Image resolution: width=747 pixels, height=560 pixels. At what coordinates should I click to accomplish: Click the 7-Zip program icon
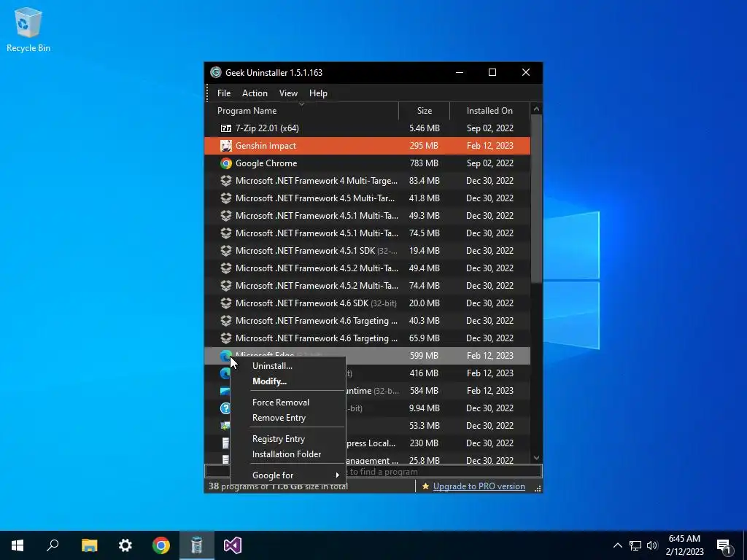click(x=226, y=128)
